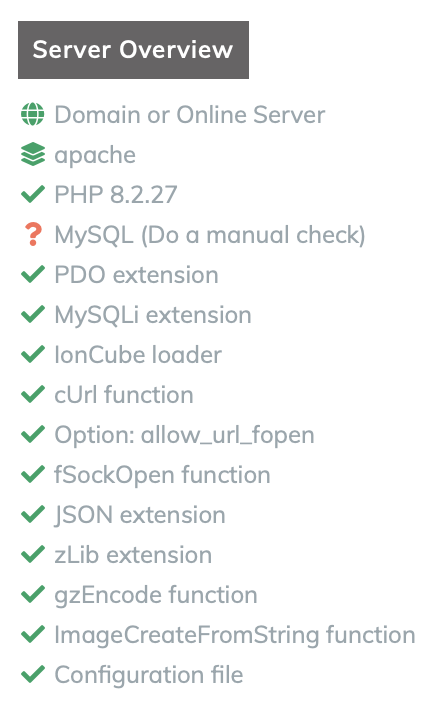Click the checkmark beside IonCube loader
The height and width of the screenshot is (722, 438).
click(x=33, y=355)
